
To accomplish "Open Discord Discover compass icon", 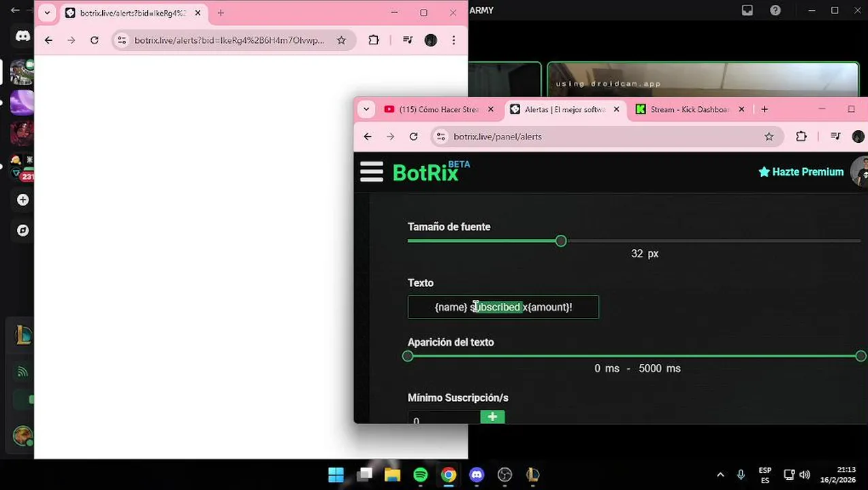I will (x=22, y=231).
